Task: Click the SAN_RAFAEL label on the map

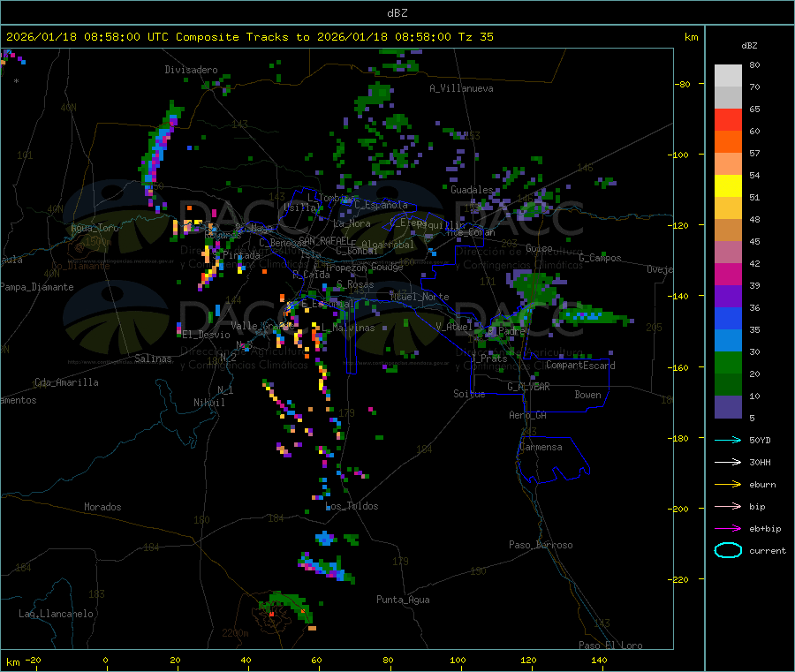Action: coord(323,240)
